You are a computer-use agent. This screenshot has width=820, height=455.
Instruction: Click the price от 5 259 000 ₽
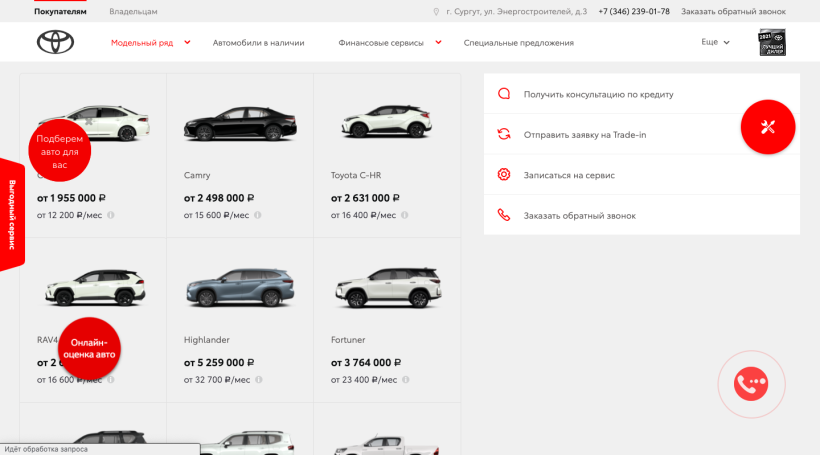pos(219,363)
